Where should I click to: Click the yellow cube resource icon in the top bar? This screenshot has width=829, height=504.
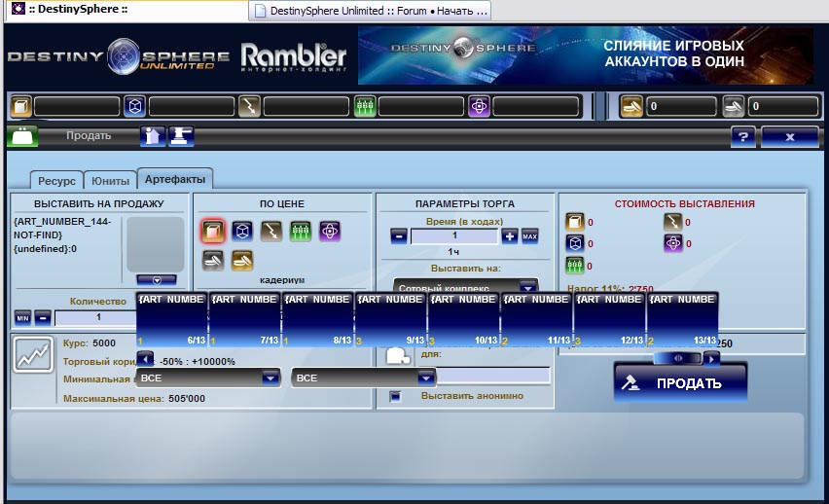[21, 106]
